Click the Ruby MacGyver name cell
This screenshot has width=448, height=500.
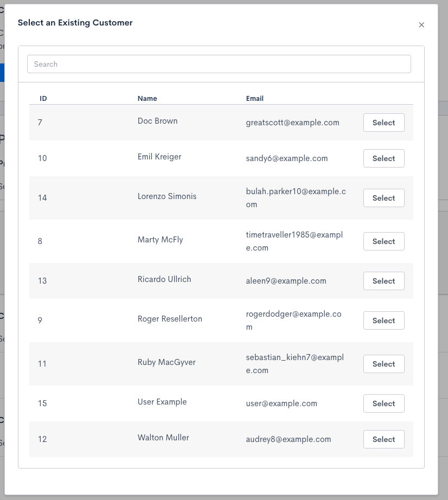tap(167, 362)
